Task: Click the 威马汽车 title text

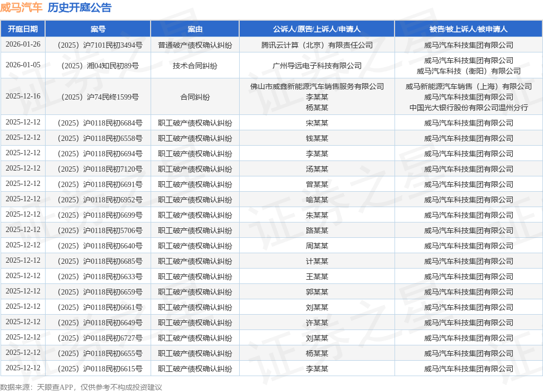Action: 21,7
